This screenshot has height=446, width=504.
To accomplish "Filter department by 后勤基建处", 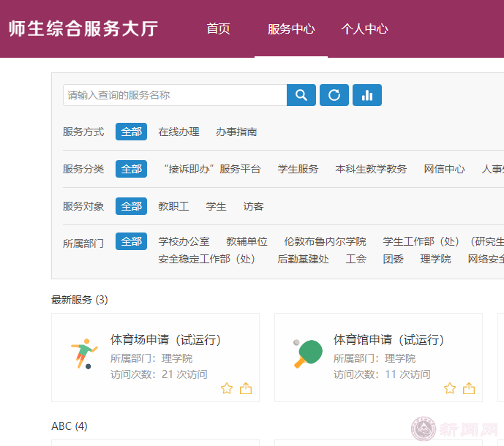I will coord(303,259).
